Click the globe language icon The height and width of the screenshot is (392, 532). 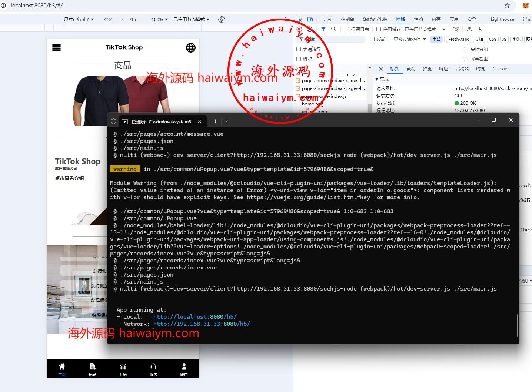point(191,48)
